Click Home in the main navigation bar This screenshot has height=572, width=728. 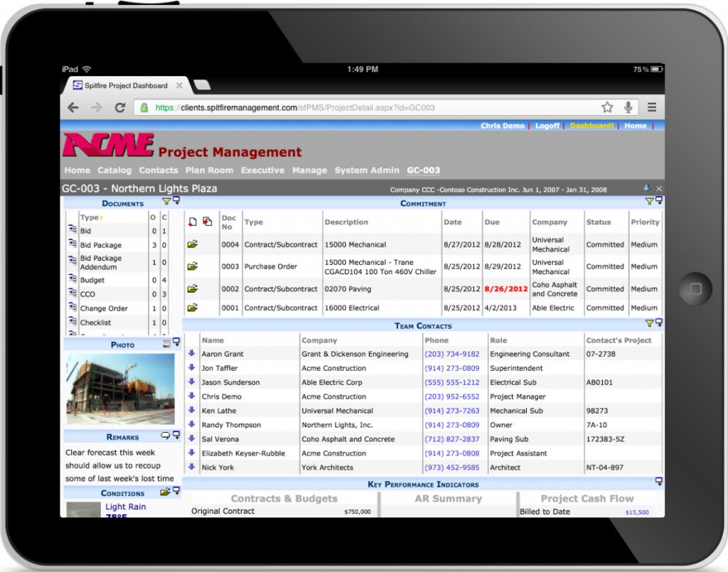(x=77, y=171)
